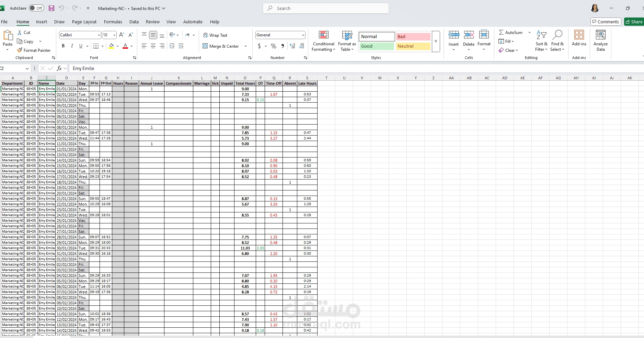Open the Add-ins icon

point(579,35)
